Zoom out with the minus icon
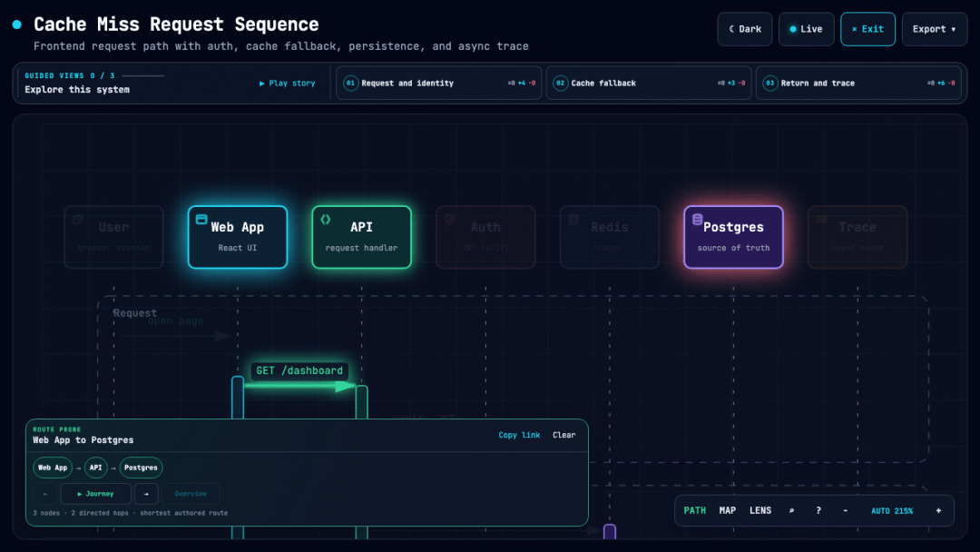 [x=845, y=511]
